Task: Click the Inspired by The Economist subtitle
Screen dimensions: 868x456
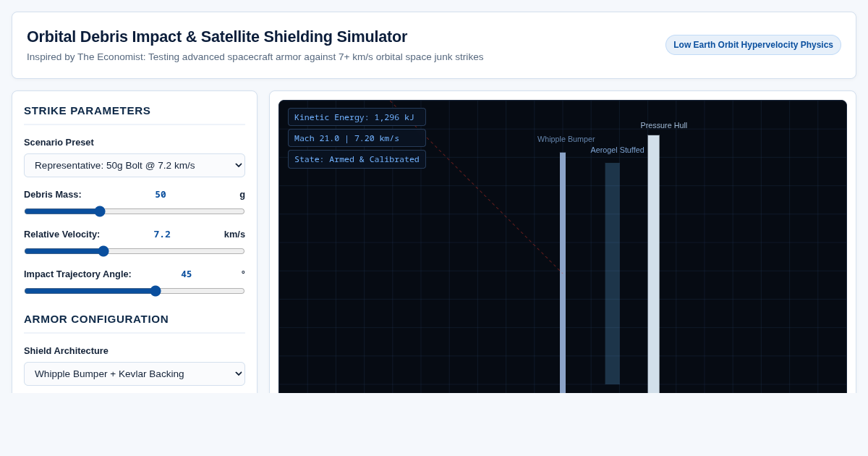Action: point(255,57)
